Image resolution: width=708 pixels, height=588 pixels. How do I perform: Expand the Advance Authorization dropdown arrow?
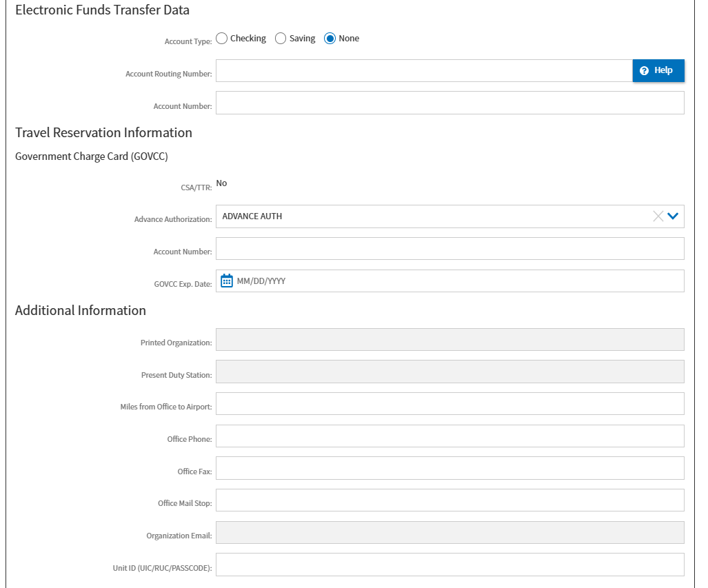pos(674,216)
